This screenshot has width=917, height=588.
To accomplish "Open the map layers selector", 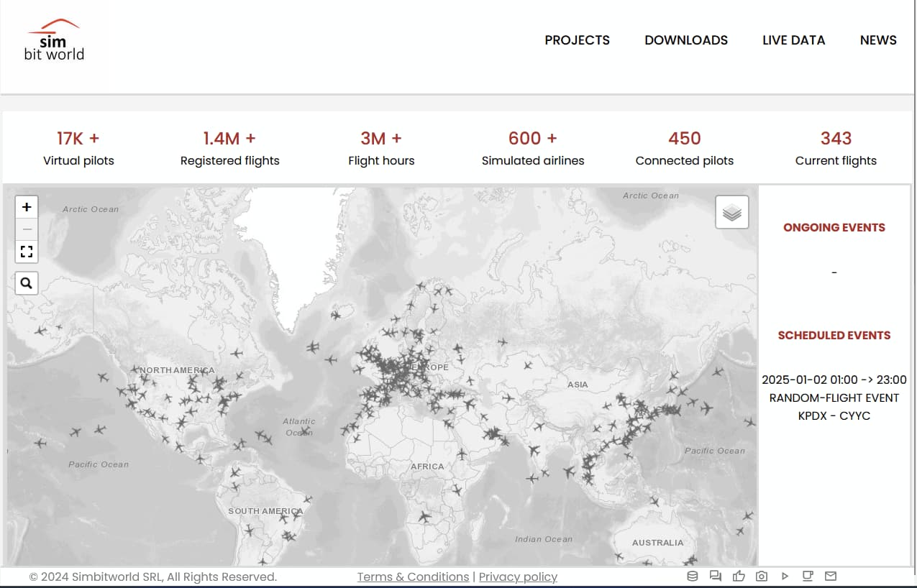I will [x=731, y=213].
